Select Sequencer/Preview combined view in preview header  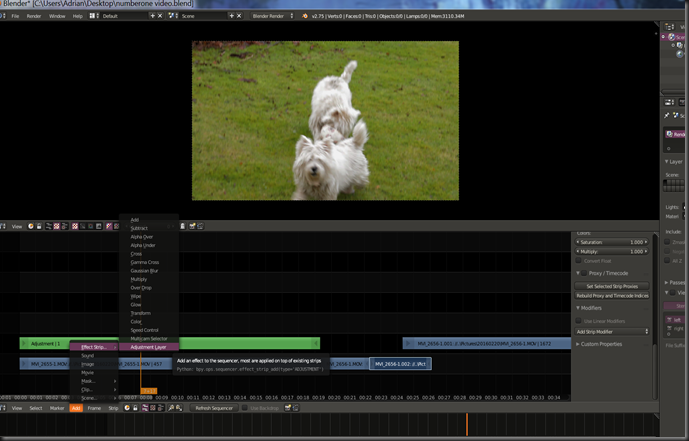[65, 226]
